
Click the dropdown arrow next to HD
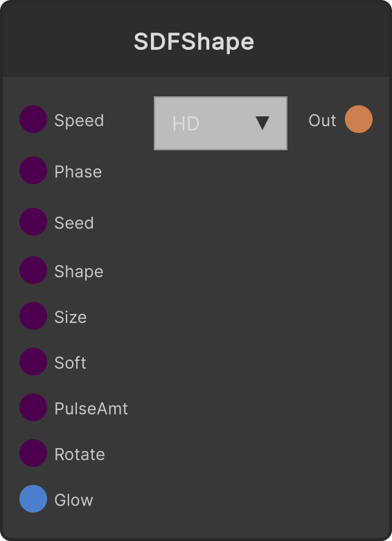[262, 123]
